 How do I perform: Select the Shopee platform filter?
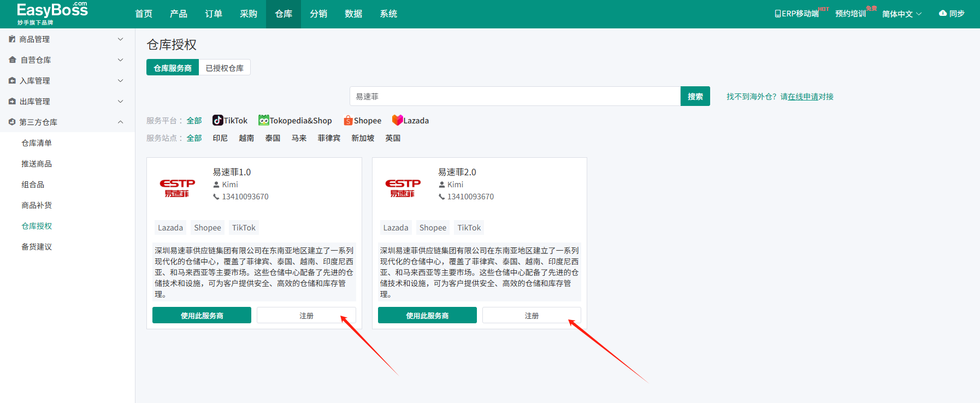362,121
